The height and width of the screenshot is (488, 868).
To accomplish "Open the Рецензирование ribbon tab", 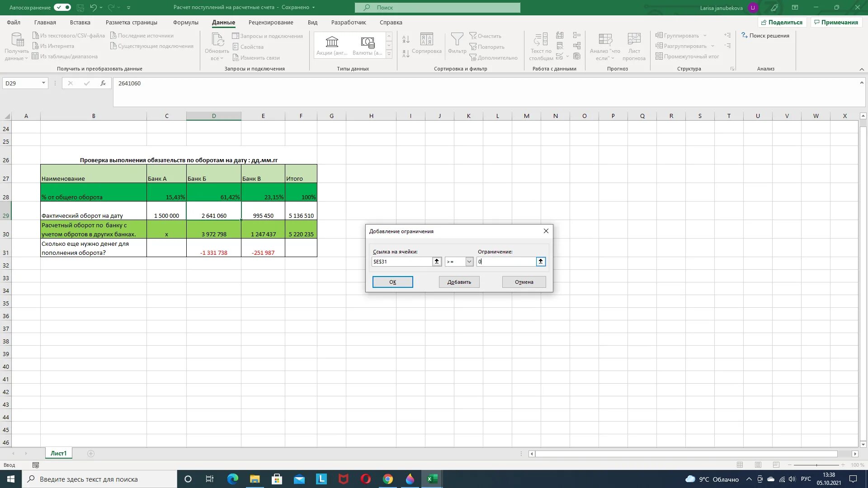I will 271,22.
